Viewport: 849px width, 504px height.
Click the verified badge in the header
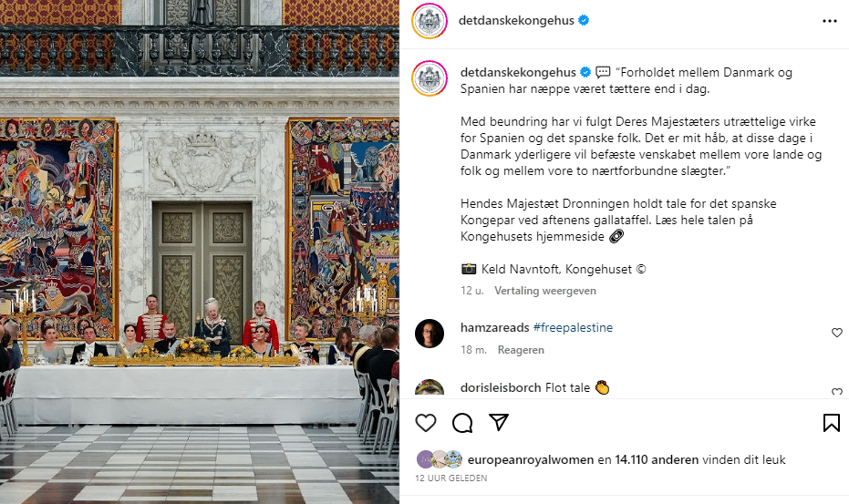[x=584, y=21]
